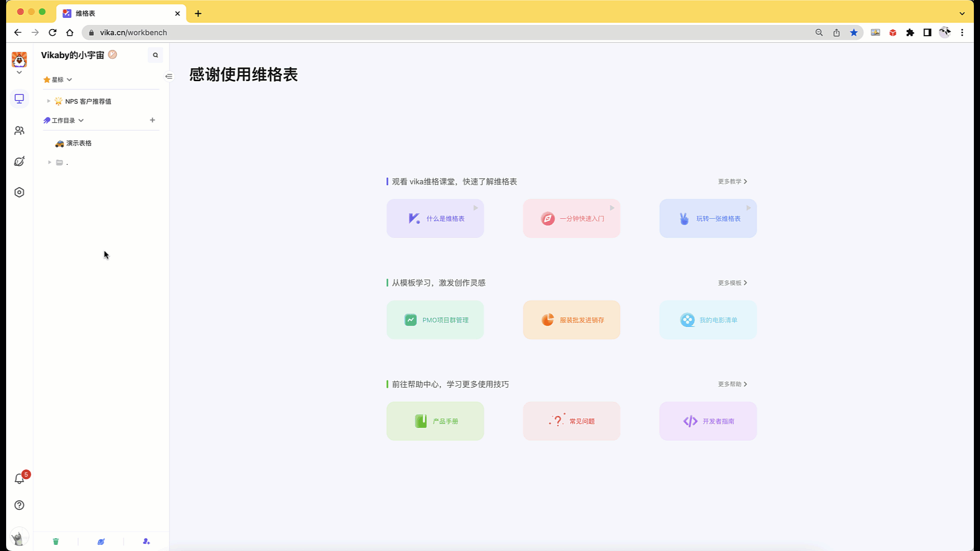980x551 pixels.
Task: Collapse the 星标 section
Action: pos(69,80)
